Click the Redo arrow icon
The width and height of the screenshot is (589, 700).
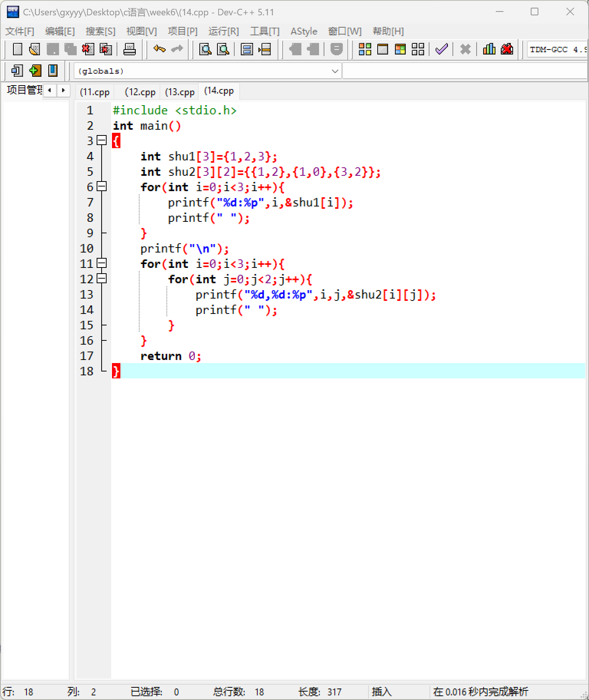[177, 49]
